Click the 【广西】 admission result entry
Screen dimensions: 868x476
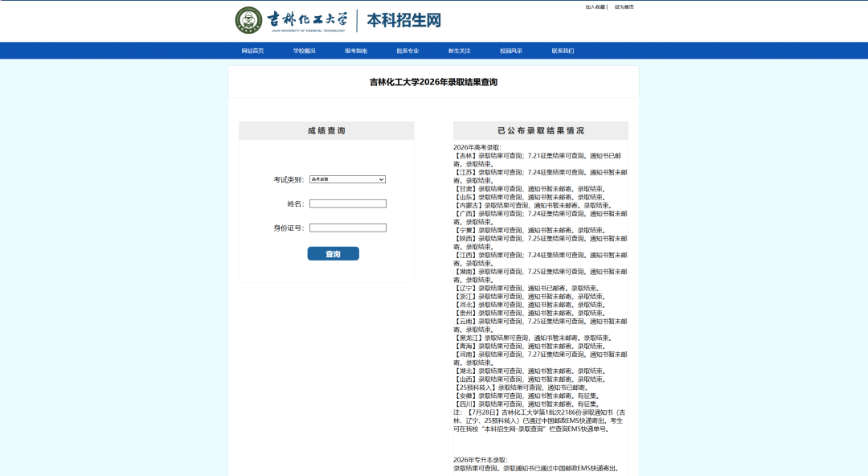540,218
